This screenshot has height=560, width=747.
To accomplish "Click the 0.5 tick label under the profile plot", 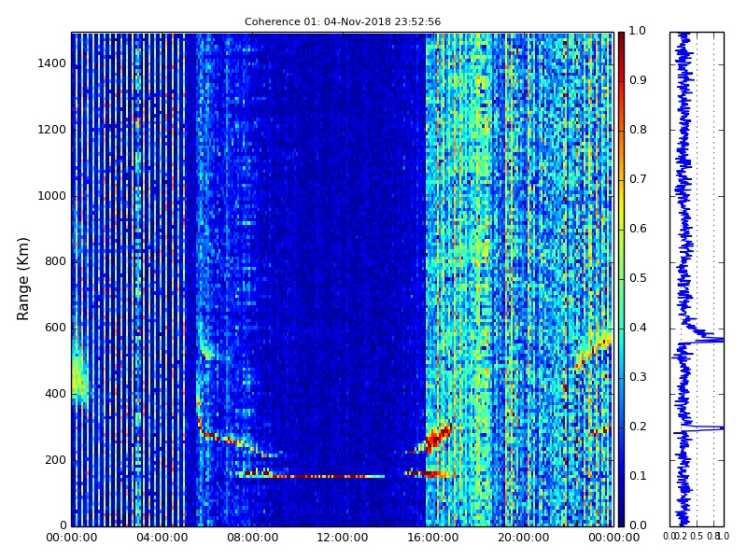I will coord(697,536).
